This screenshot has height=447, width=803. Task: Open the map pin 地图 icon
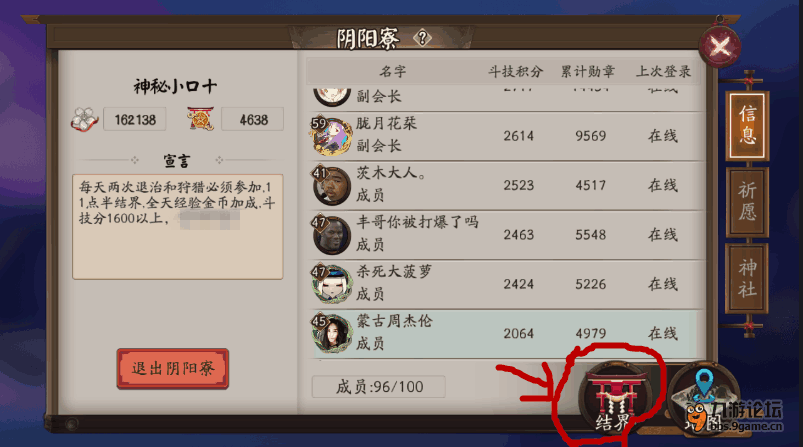click(704, 399)
